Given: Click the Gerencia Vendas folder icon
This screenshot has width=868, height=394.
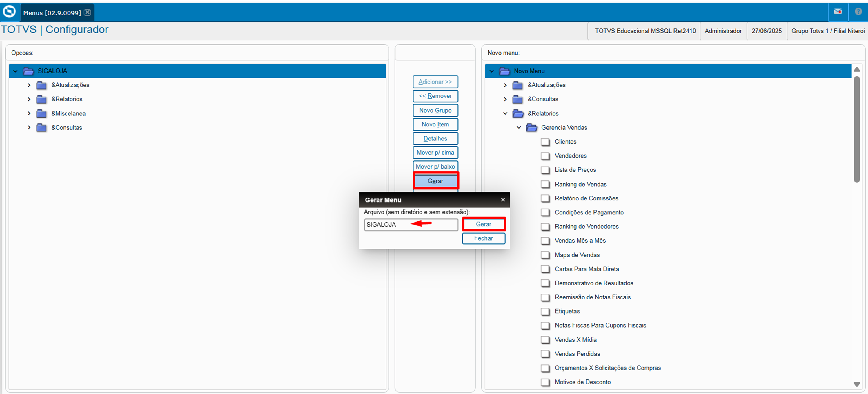Looking at the screenshot, I should [x=532, y=128].
